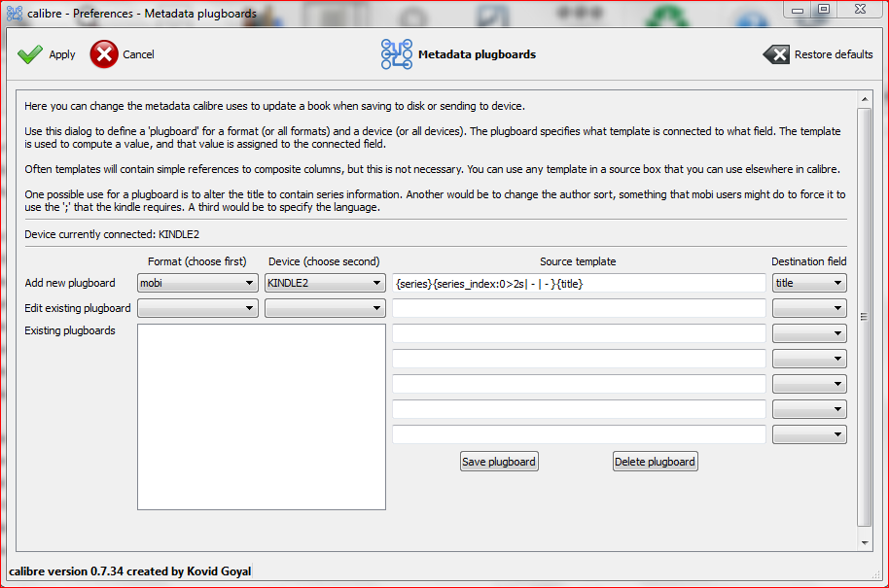Screen dimensions: 889x588
Task: Click the red Cancel X icon
Action: (104, 54)
